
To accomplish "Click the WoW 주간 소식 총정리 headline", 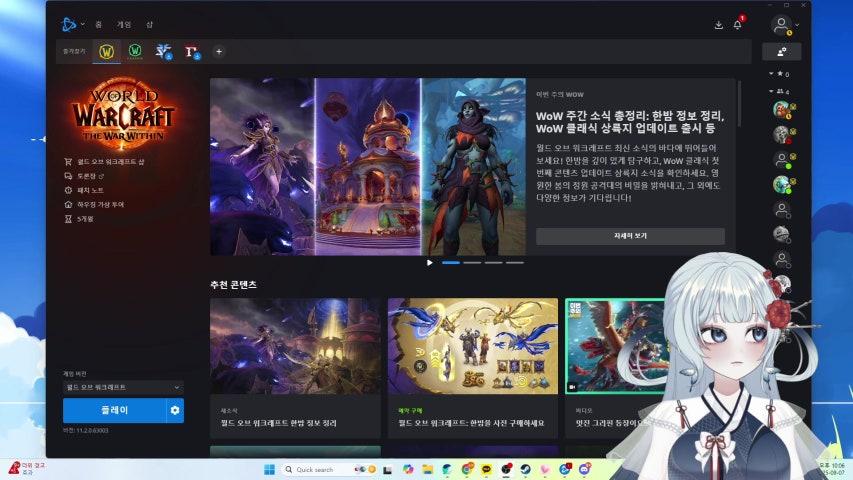I will [x=629, y=122].
